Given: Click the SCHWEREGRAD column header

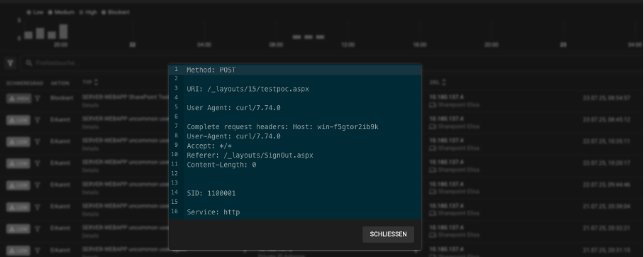Looking at the screenshot, I should point(24,83).
